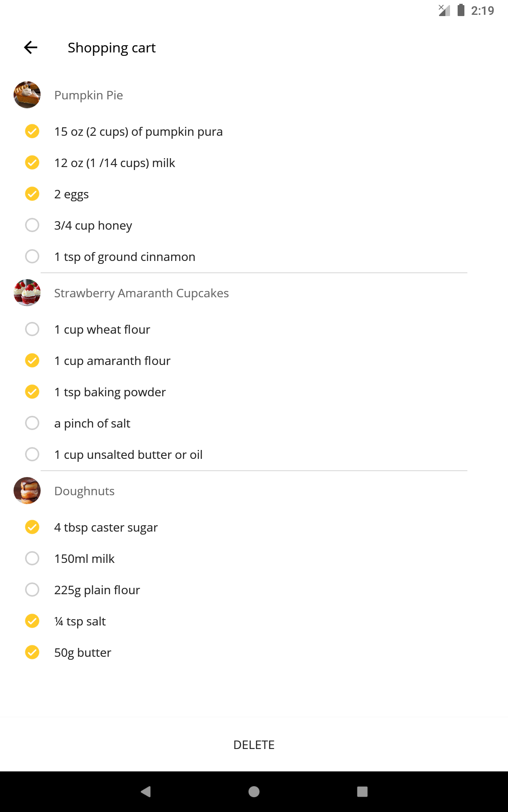The width and height of the screenshot is (508, 812).
Task: Uncheck the 2 eggs ingredient
Action: 32,194
